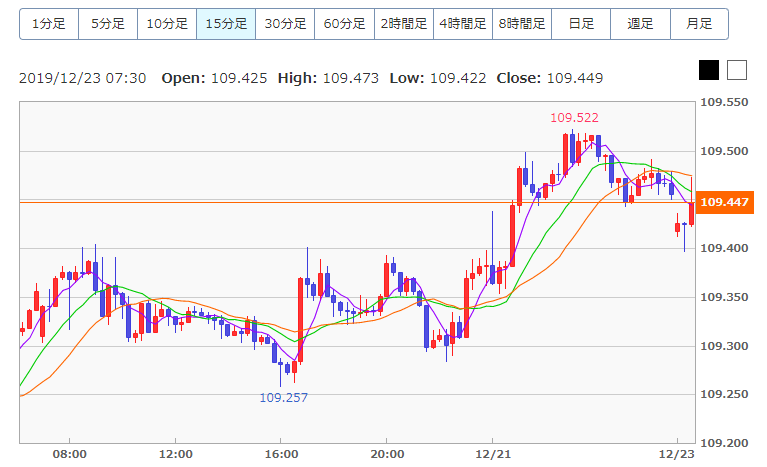Click the 109.550 price axis label
The image size is (767, 467).
724,102
